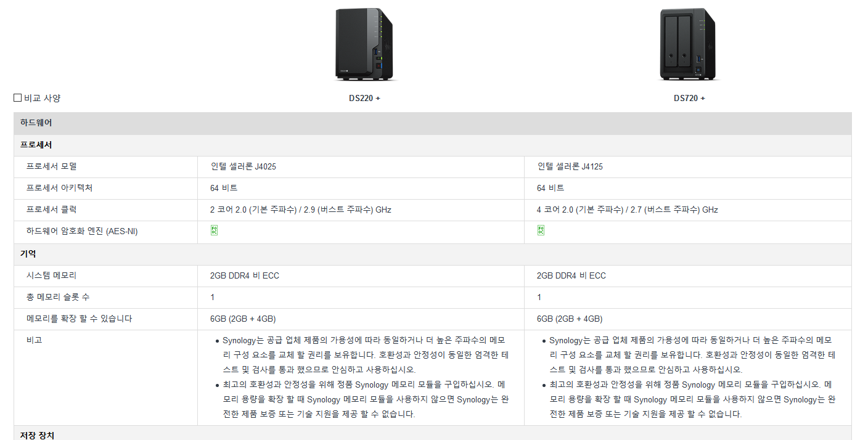This screenshot has width=868, height=440.
Task: Click the 프로세서 subsection header
Action: [x=432, y=145]
